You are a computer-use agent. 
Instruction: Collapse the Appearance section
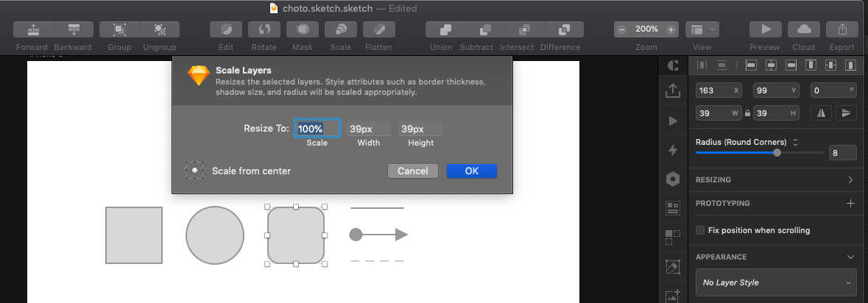tap(851, 257)
